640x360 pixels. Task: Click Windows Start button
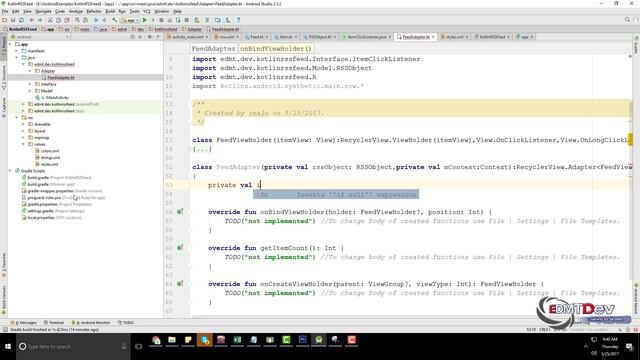8,347
